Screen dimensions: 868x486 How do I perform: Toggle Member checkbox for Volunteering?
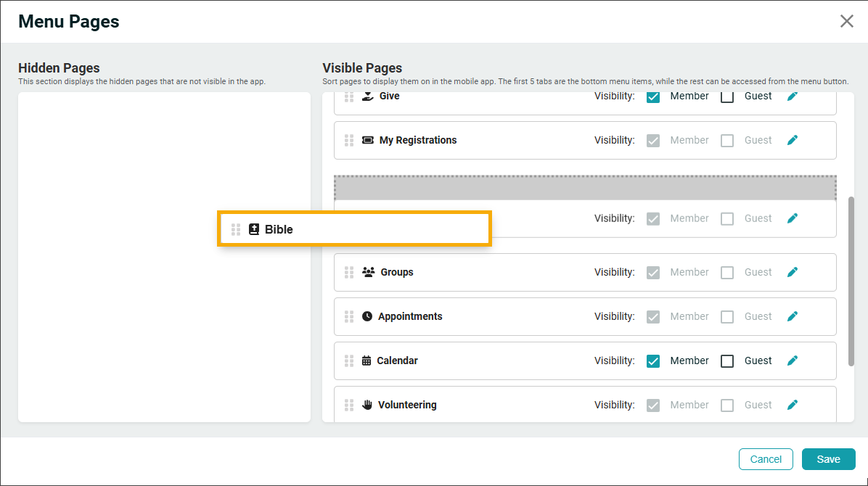[653, 405]
